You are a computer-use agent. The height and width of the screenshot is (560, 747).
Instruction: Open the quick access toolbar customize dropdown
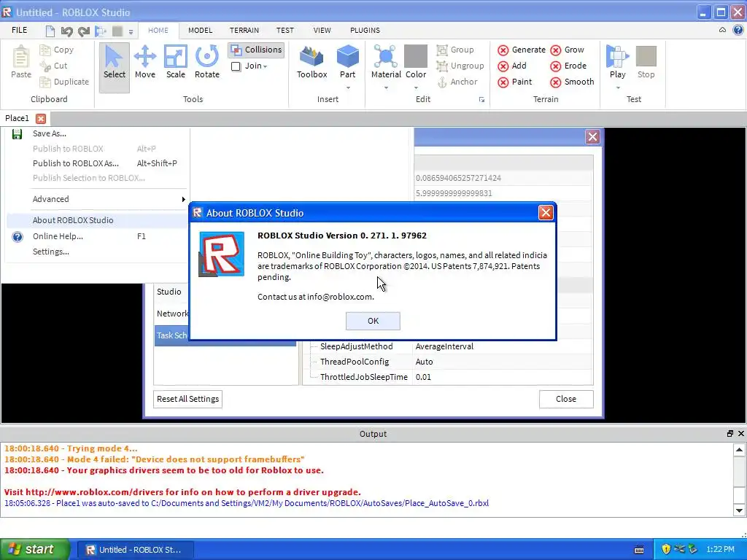131,32
